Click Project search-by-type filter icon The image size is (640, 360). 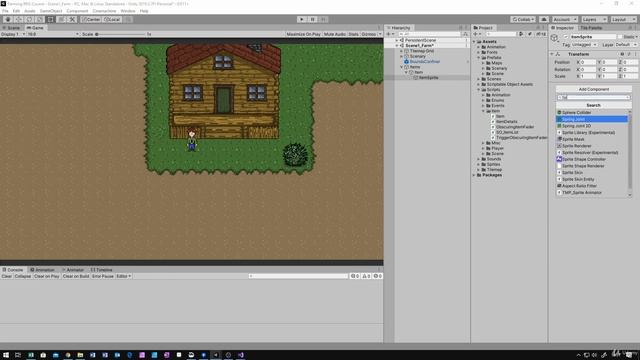click(x=521, y=34)
